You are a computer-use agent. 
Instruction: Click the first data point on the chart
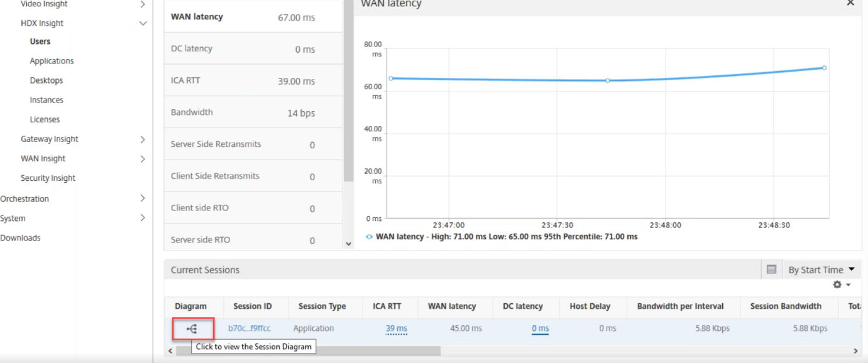[x=391, y=79]
